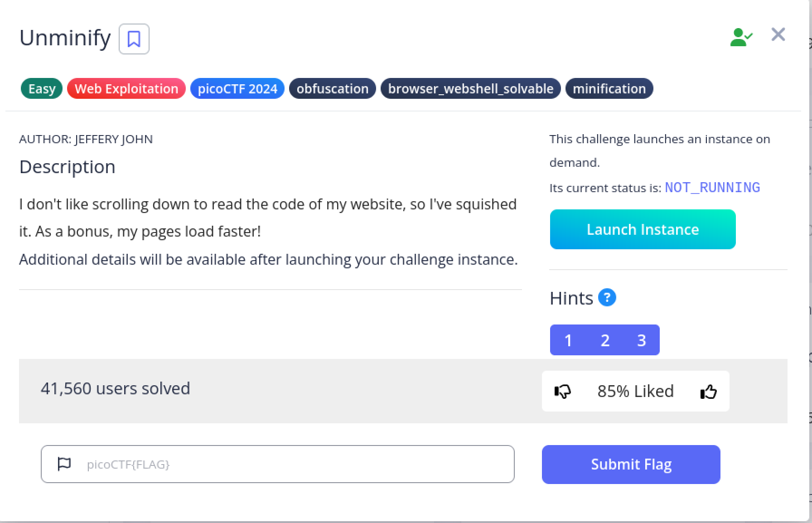Select the picoCTF 2024 tag
Screen dimensions: 812x523
tap(237, 88)
